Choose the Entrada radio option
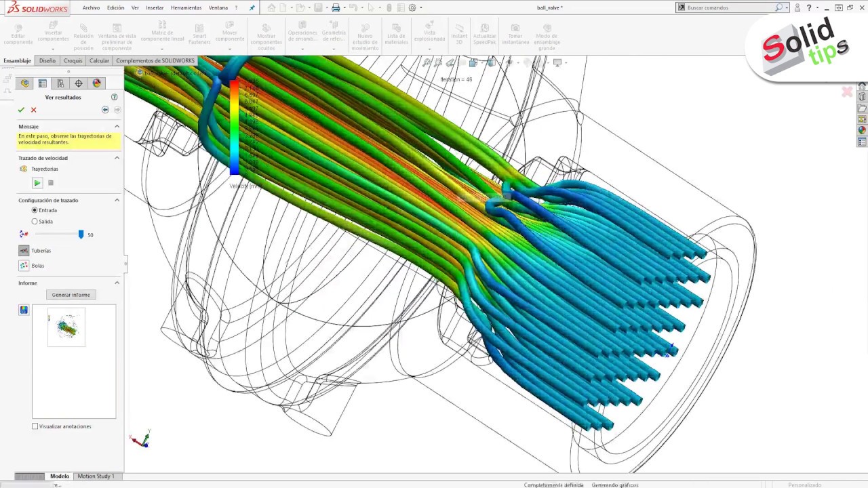This screenshot has width=868, height=488. (35, 210)
